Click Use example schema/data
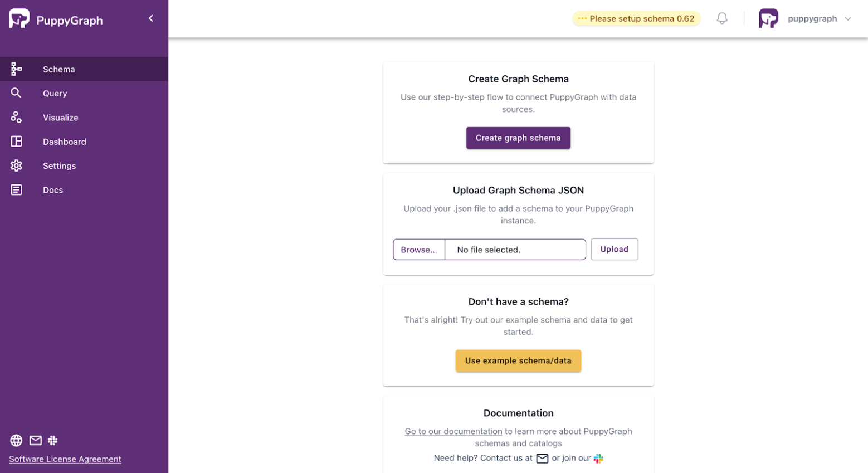The width and height of the screenshot is (868, 473). [518, 360]
